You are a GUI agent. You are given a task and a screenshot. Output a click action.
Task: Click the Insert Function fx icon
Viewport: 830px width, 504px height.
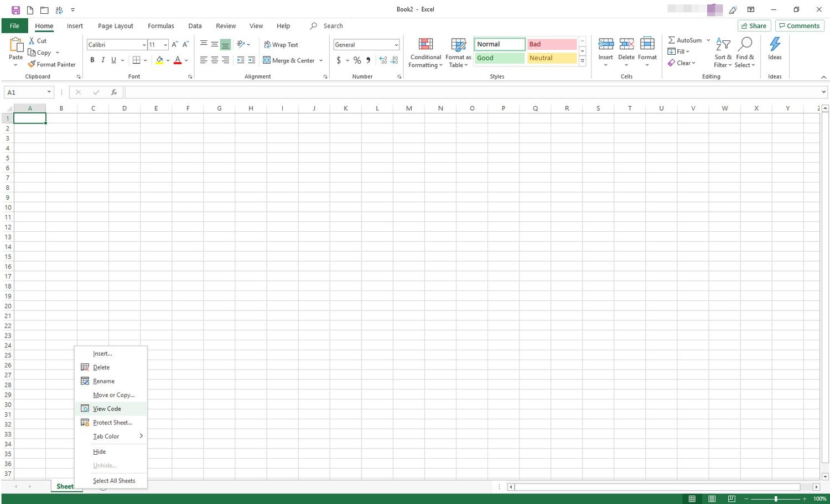113,92
